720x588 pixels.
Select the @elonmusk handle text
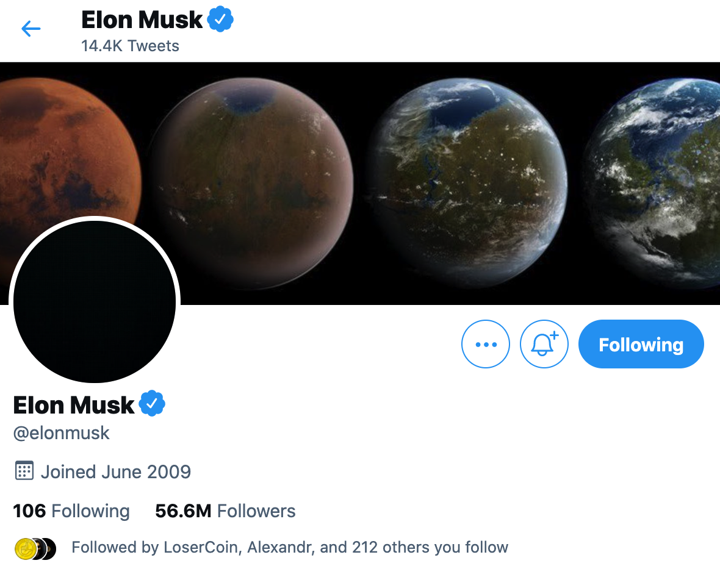click(x=61, y=433)
